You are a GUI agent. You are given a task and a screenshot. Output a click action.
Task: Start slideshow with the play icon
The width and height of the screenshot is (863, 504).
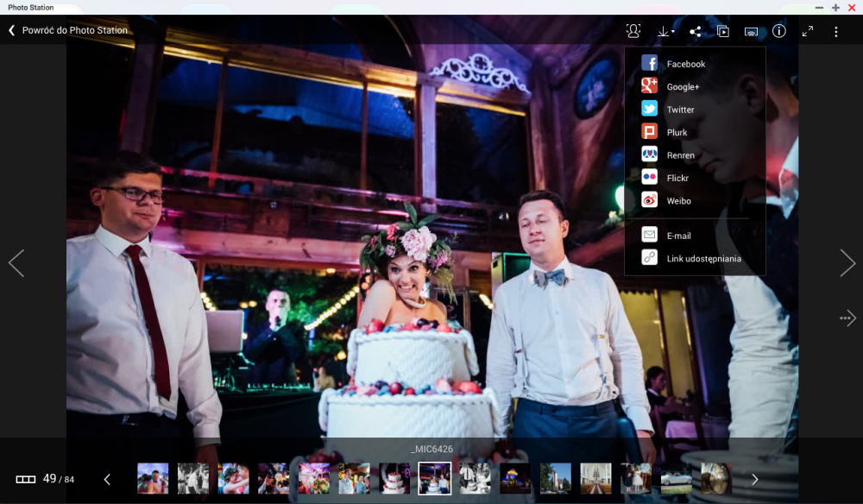[x=723, y=31]
